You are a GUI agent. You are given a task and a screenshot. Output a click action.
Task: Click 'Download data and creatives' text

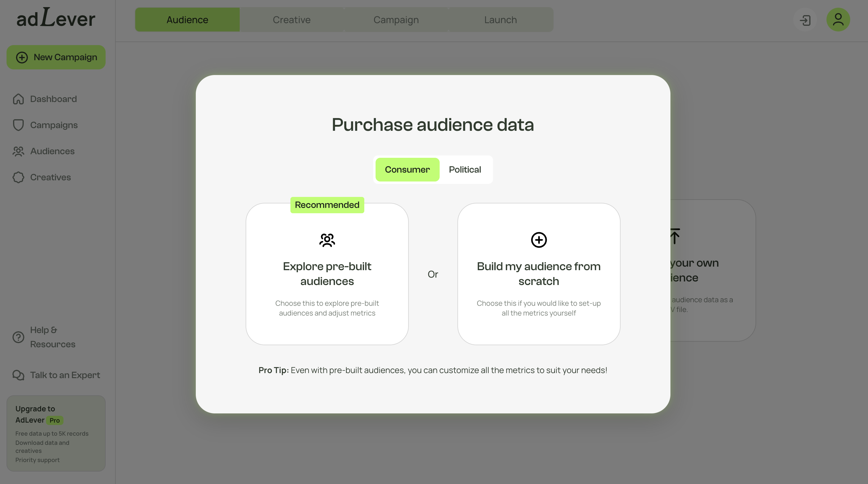click(42, 447)
